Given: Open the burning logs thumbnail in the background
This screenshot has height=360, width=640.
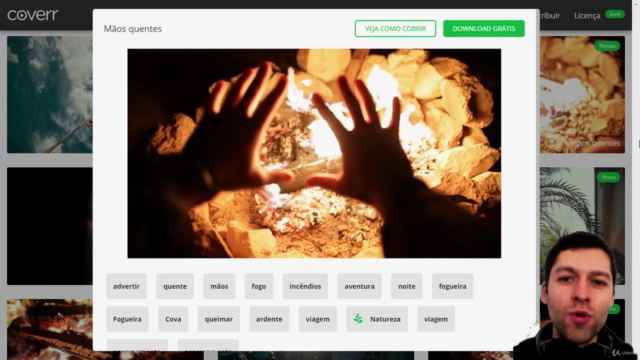Looking at the screenshot, I should pyautogui.click(x=50, y=329).
